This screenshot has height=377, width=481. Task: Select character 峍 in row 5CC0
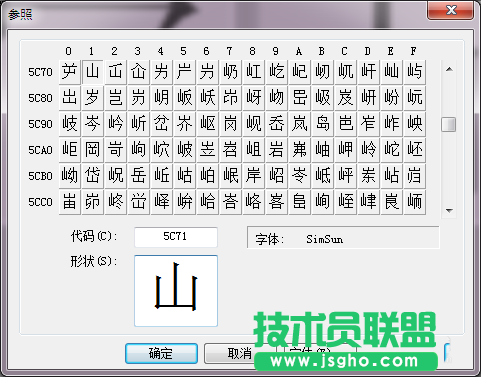click(x=368, y=202)
